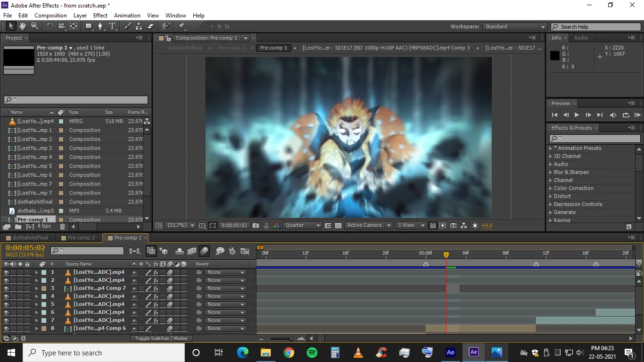This screenshot has height=362, width=644.
Task: Click the Auto-keyframe stopwatch icon in timeline
Action: (232, 251)
